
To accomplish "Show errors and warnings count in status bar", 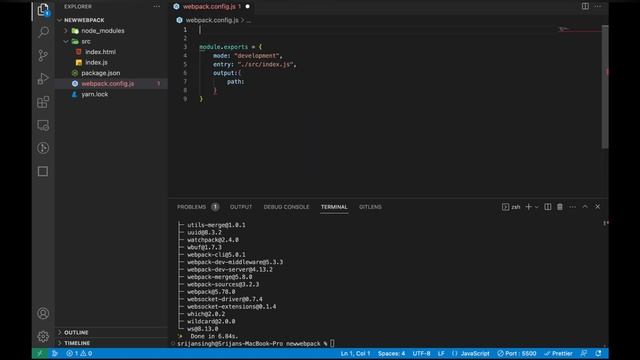I will (79, 353).
